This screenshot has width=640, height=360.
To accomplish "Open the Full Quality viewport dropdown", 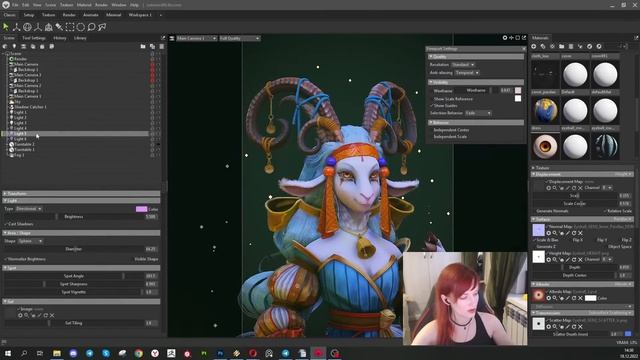I will [x=240, y=38].
